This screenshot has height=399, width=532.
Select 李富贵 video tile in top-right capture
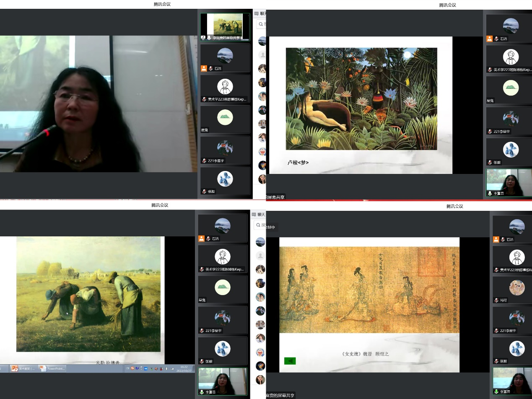coord(509,182)
